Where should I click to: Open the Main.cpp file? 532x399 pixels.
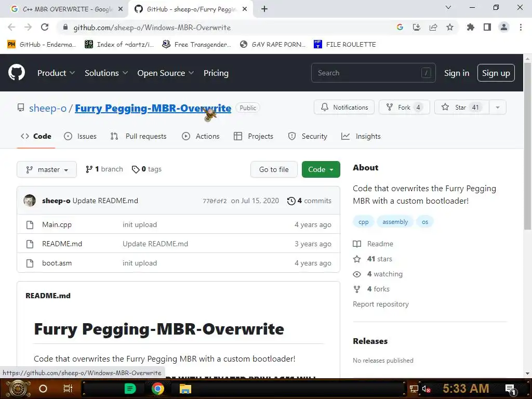[x=57, y=224]
